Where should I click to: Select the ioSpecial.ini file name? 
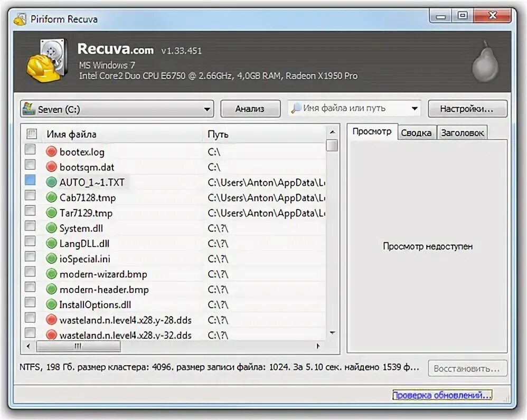coord(84,259)
